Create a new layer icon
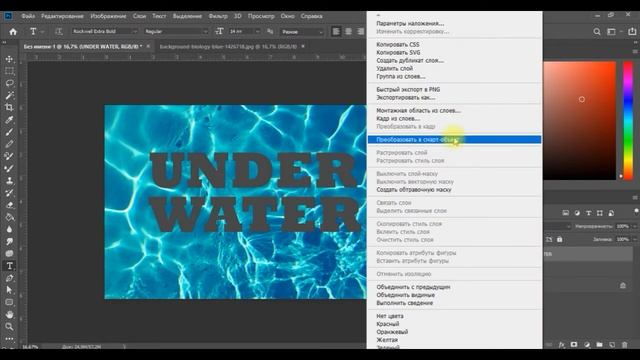Screen dimensions: 640x360 tap(612, 345)
